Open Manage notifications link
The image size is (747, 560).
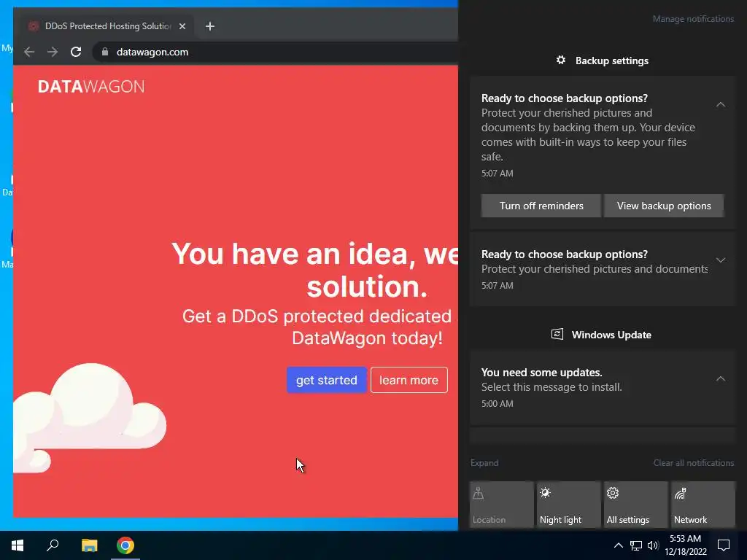[x=693, y=19]
